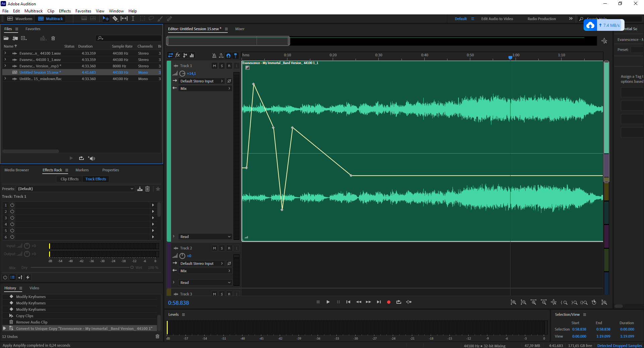This screenshot has height=348, width=644.
Task: Select the Slip tool
Action: (124, 19)
